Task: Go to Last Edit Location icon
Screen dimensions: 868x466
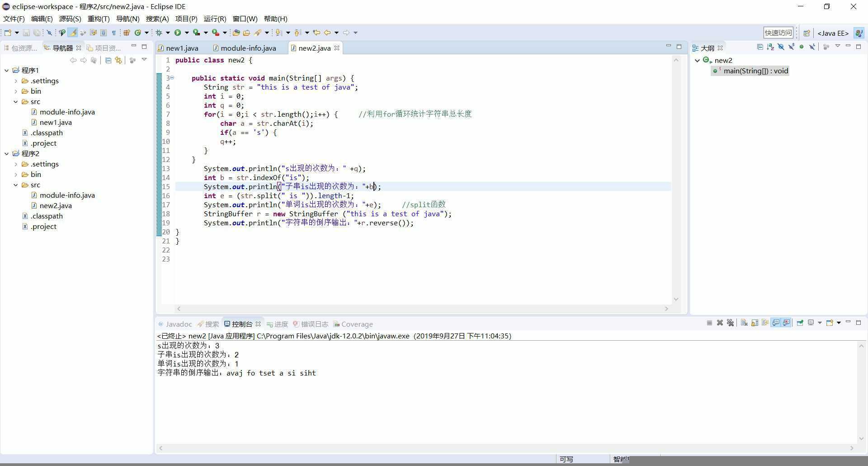Action: point(316,33)
